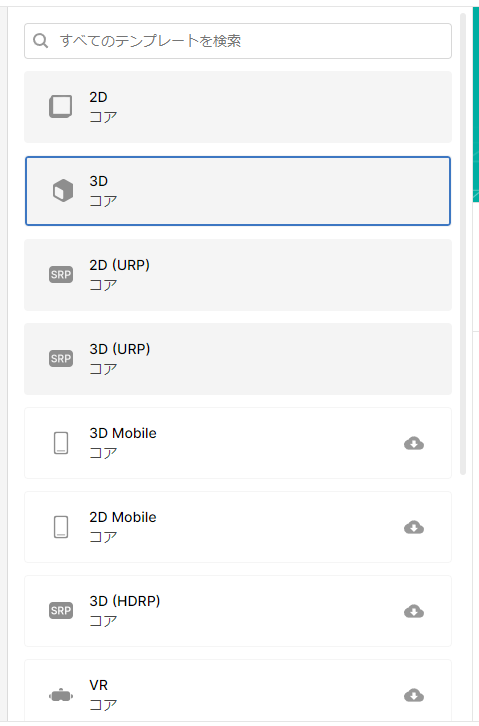This screenshot has height=726, width=479.
Task: Choose the 2D (URP) template entry
Action: tap(238, 275)
